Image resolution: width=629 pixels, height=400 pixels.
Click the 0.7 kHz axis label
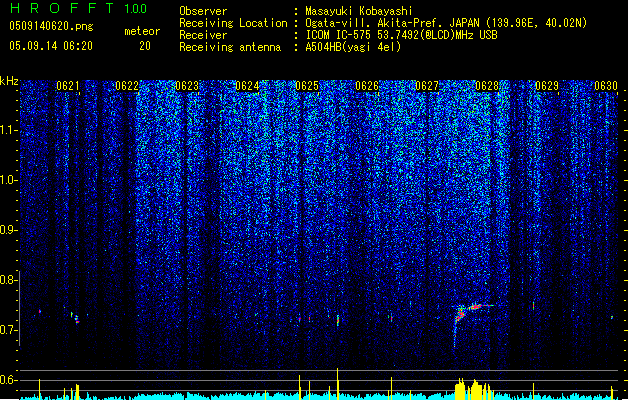point(8,330)
